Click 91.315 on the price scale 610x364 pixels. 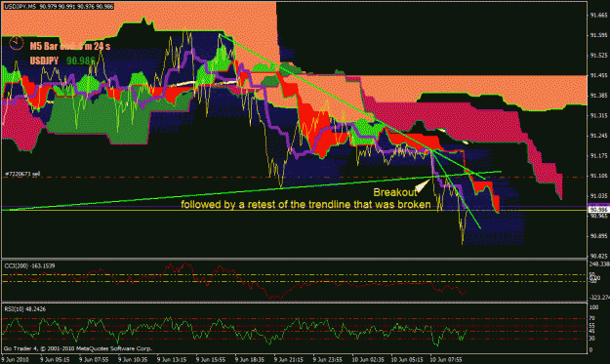tap(598, 115)
